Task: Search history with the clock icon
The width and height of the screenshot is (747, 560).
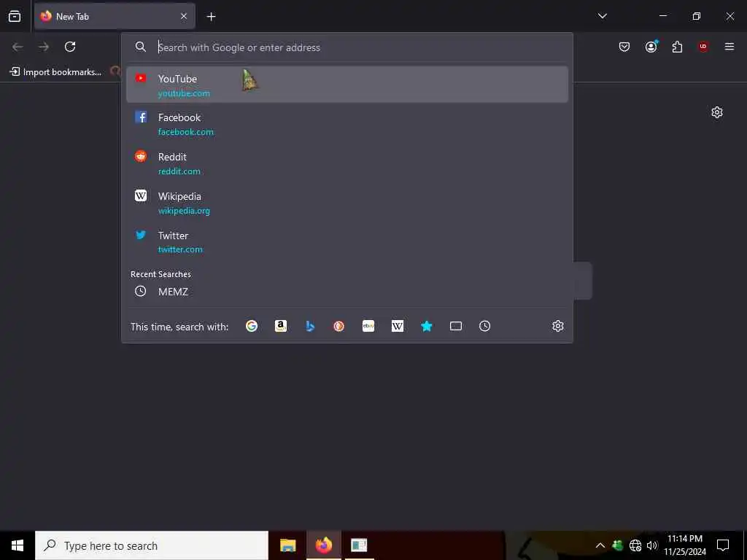Action: click(484, 326)
